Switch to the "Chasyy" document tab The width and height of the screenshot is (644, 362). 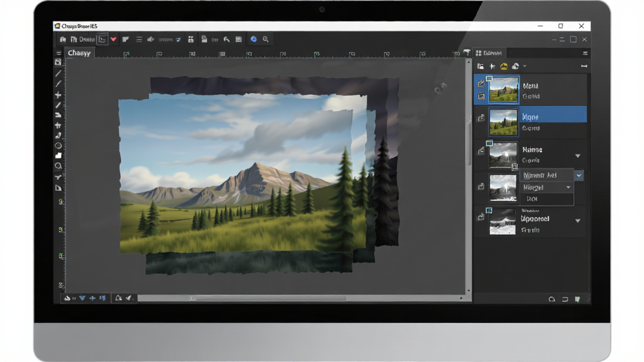79,53
